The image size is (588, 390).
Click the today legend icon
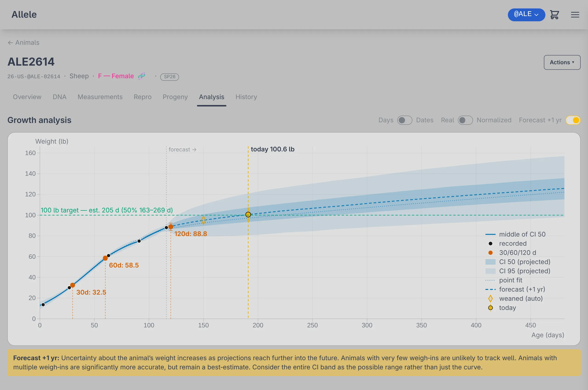point(490,308)
